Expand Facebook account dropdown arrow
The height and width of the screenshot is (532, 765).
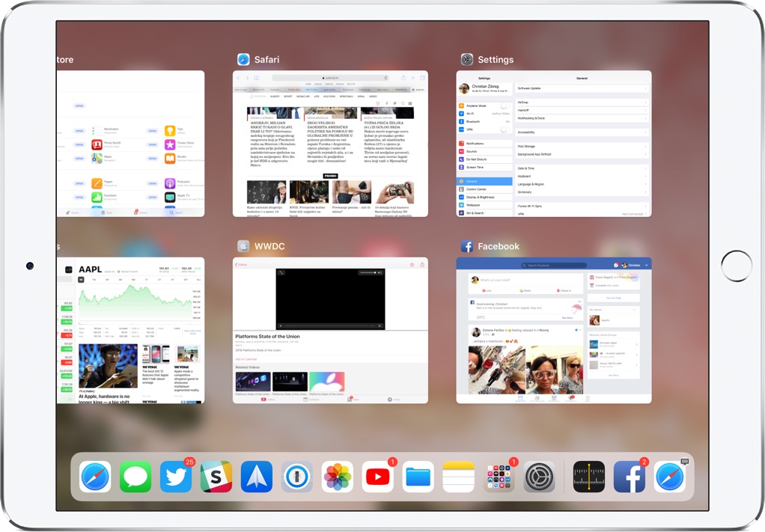(x=647, y=266)
